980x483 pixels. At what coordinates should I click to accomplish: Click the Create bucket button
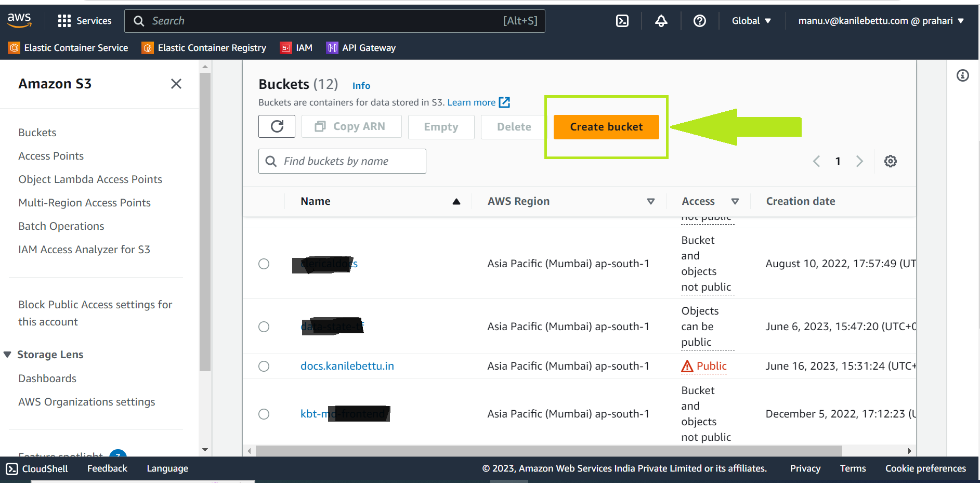(x=606, y=127)
